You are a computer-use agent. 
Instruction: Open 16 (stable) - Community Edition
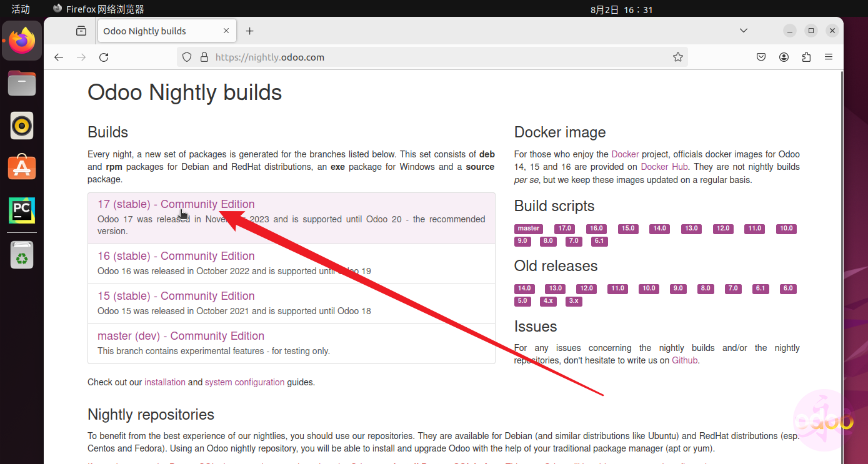click(x=176, y=256)
